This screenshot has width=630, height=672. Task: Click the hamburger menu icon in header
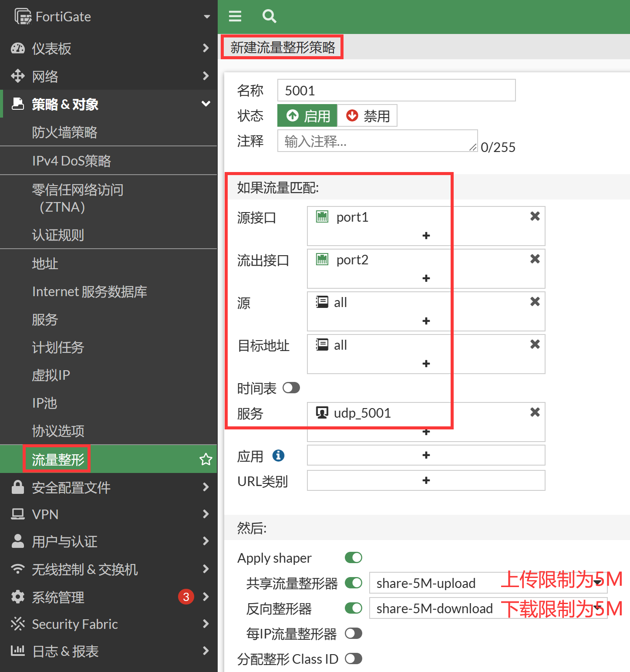coord(235,17)
